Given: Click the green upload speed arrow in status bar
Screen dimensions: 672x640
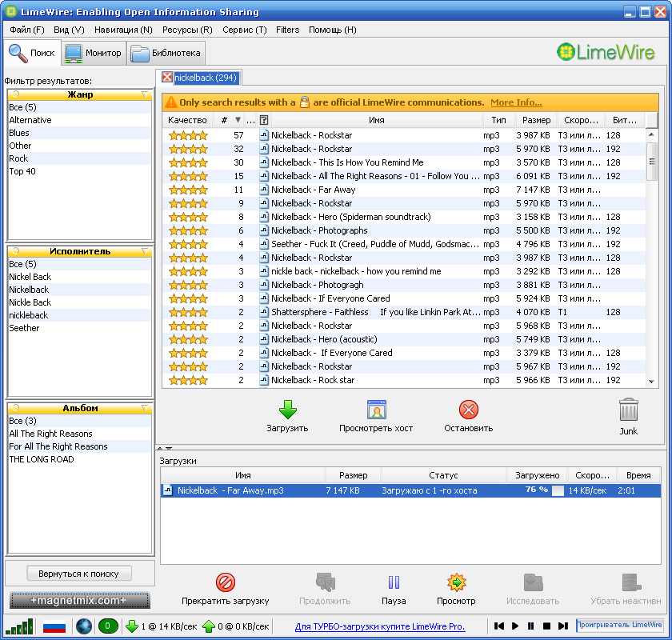Looking at the screenshot, I should coord(208,626).
